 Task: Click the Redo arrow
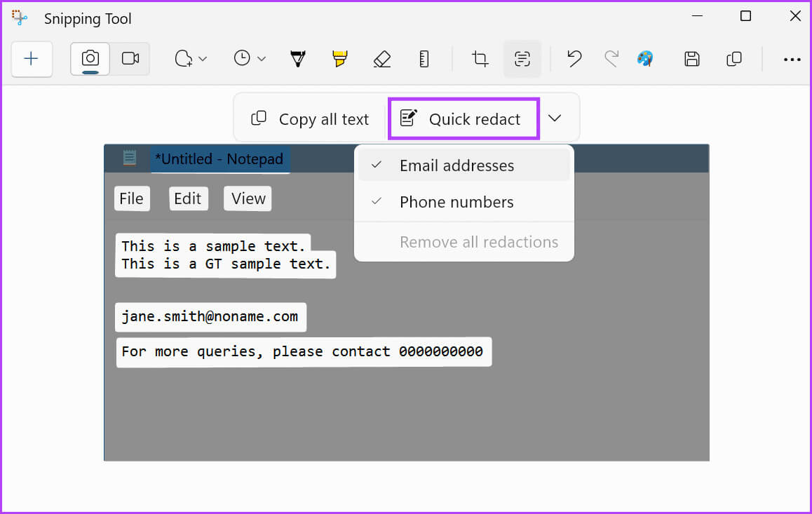[x=611, y=59]
